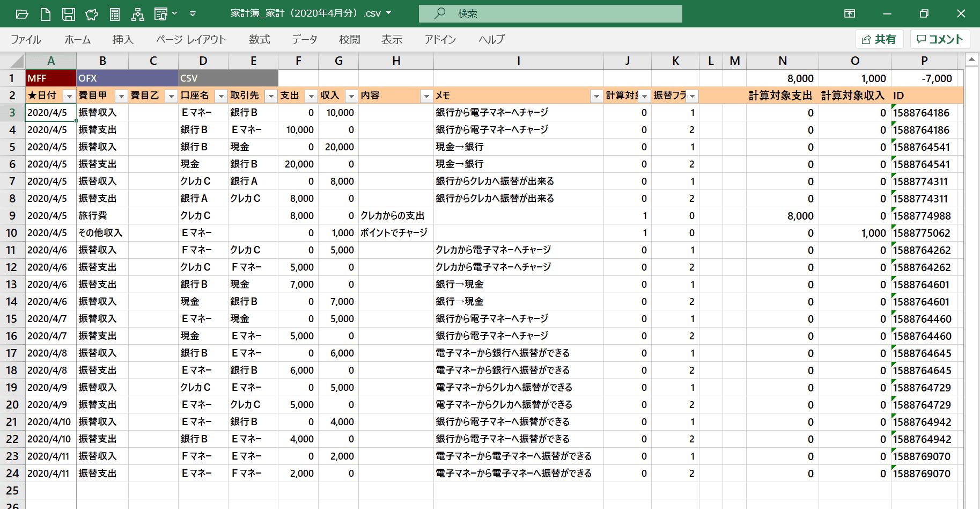Select ID cell 1588775062
Viewport: 980px width, 509px height.
(x=924, y=233)
